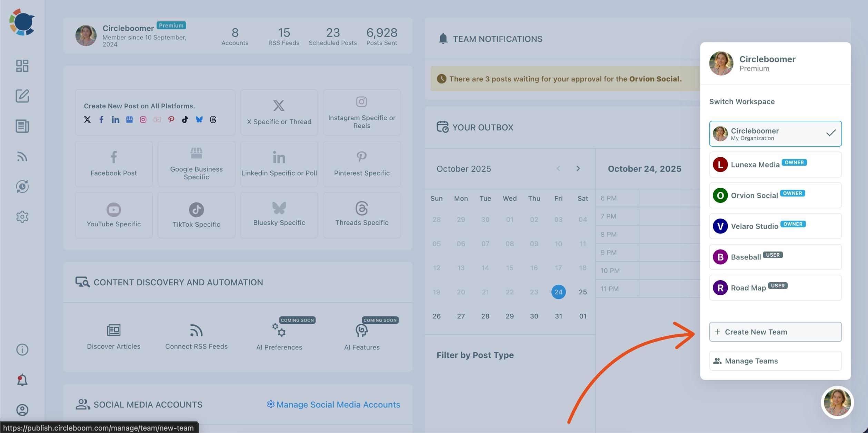The image size is (868, 433).
Task: Select the checked Circleboomer workspace
Action: tap(775, 134)
